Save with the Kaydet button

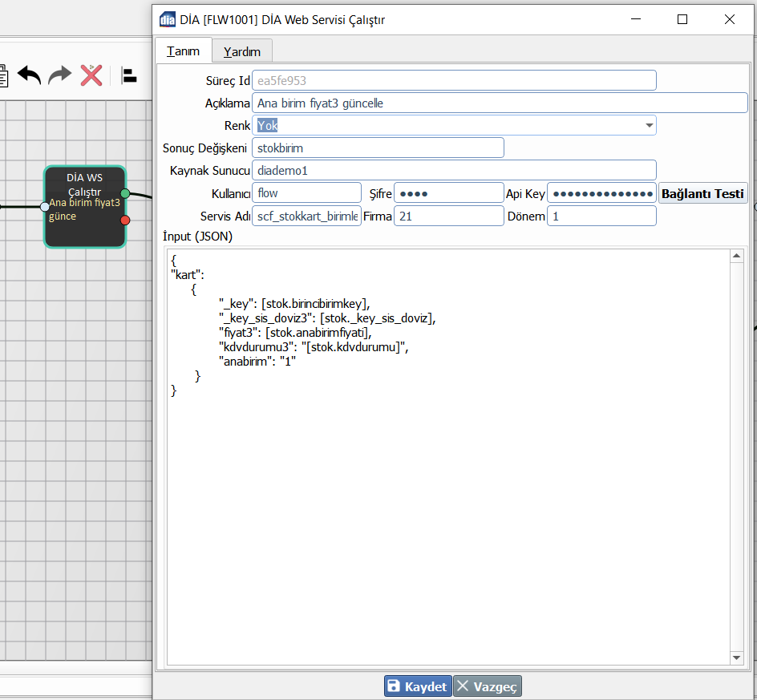click(x=417, y=686)
